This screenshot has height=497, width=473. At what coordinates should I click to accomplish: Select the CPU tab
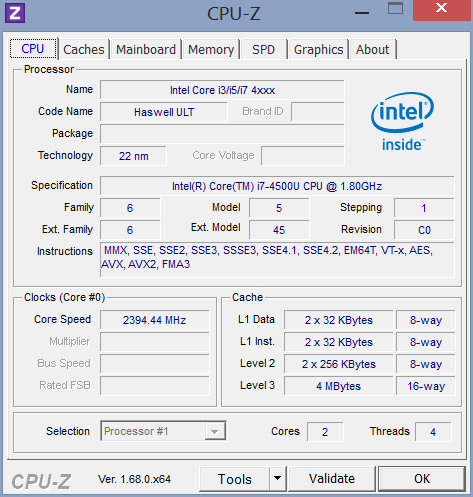click(x=33, y=49)
